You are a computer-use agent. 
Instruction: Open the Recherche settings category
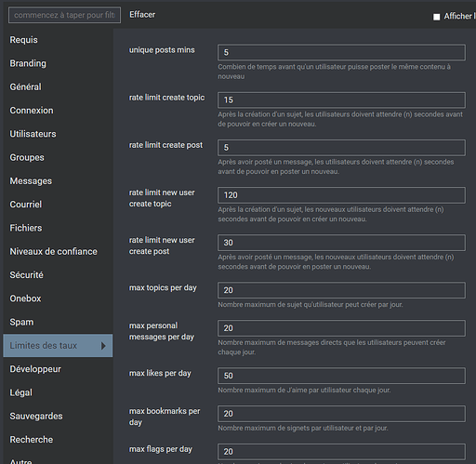(x=32, y=440)
